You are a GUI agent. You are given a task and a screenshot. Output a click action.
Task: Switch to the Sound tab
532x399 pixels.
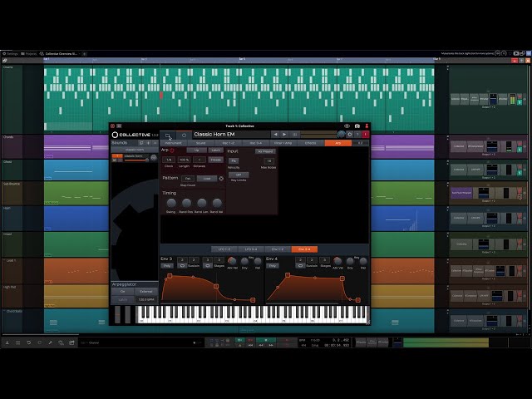pos(200,143)
